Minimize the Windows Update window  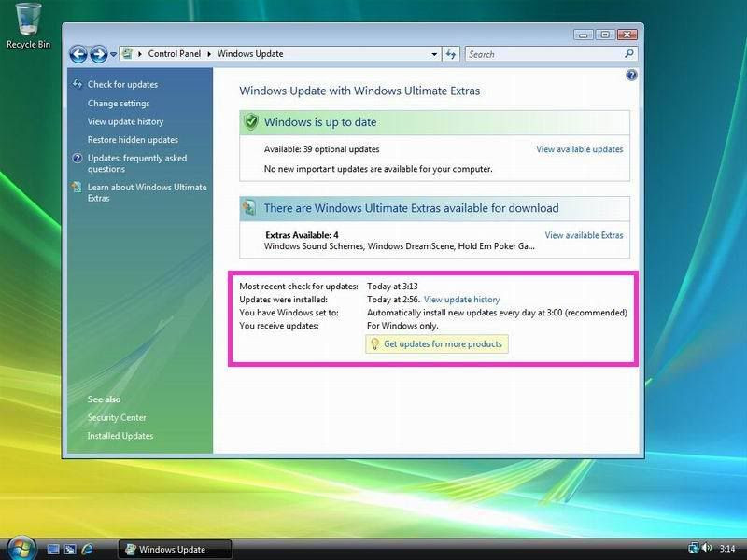[x=583, y=35]
